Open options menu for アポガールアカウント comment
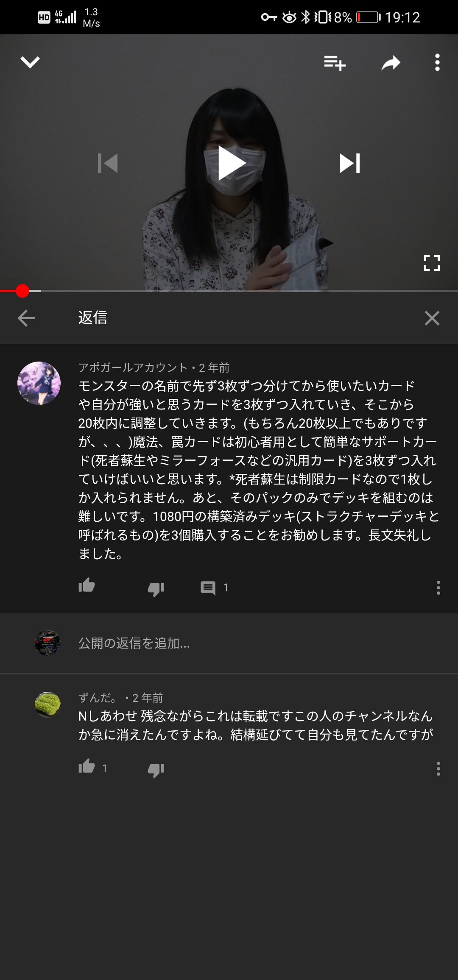 (438, 587)
